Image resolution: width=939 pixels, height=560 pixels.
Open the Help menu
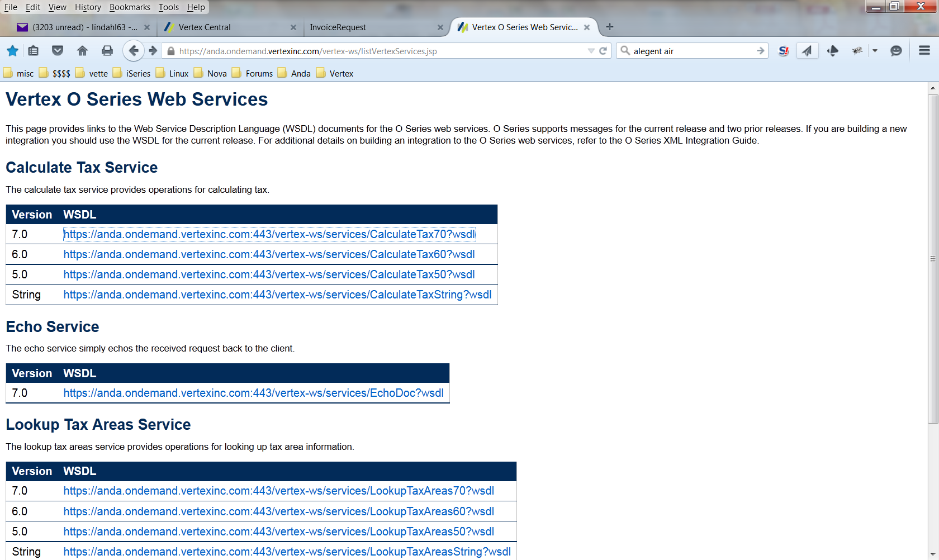pos(196,7)
